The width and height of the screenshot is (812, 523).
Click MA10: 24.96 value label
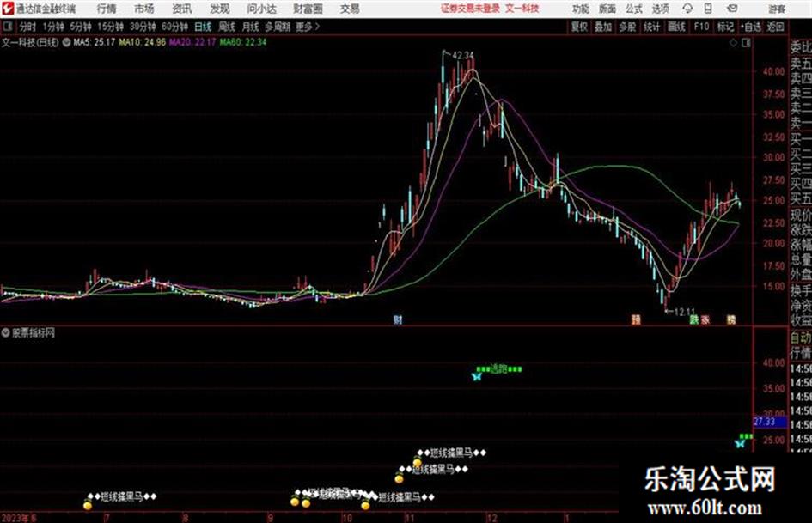pyautogui.click(x=142, y=42)
